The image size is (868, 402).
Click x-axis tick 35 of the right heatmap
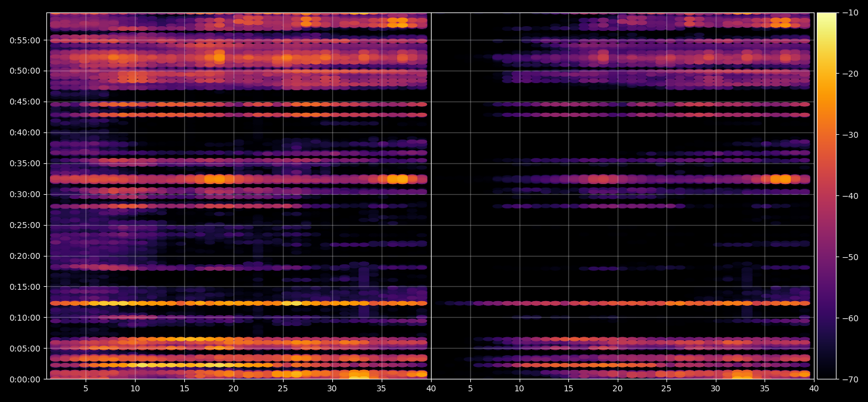(x=765, y=389)
